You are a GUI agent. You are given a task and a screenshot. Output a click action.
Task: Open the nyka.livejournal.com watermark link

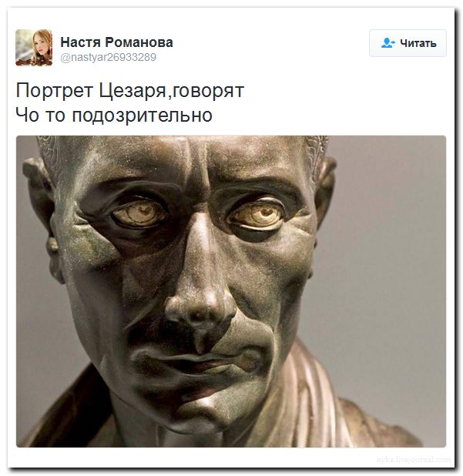(x=414, y=460)
